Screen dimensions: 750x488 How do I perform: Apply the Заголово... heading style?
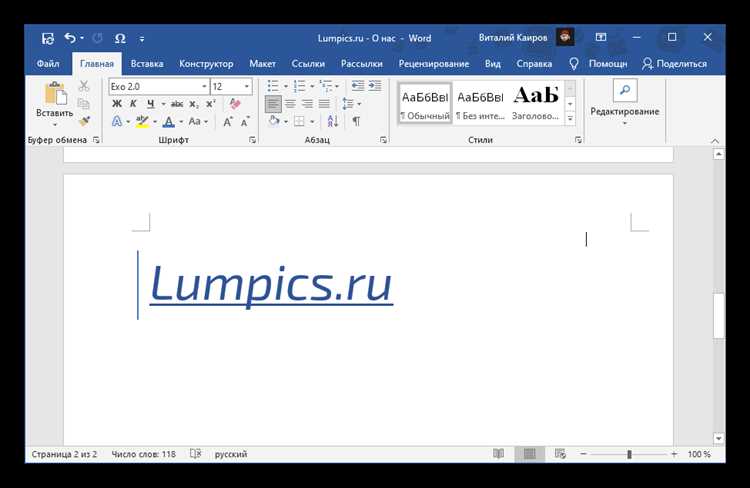point(536,103)
